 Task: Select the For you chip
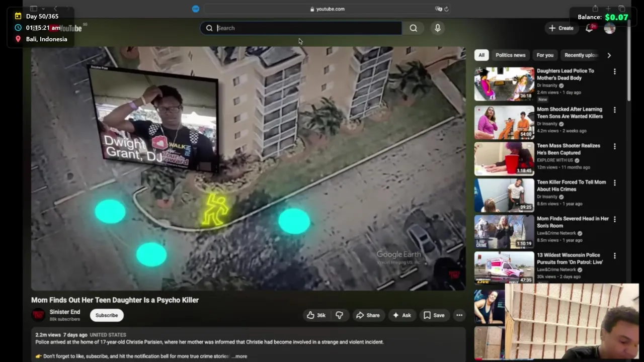click(545, 55)
